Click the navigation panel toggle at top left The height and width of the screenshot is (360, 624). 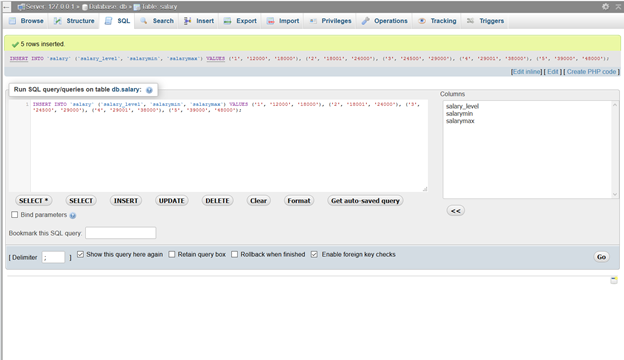6,6
